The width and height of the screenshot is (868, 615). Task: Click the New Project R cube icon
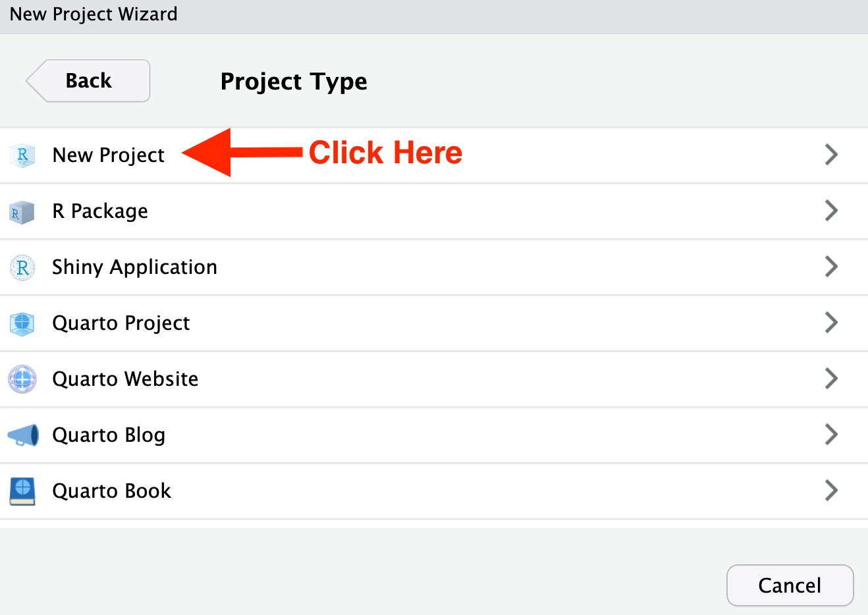[22, 155]
